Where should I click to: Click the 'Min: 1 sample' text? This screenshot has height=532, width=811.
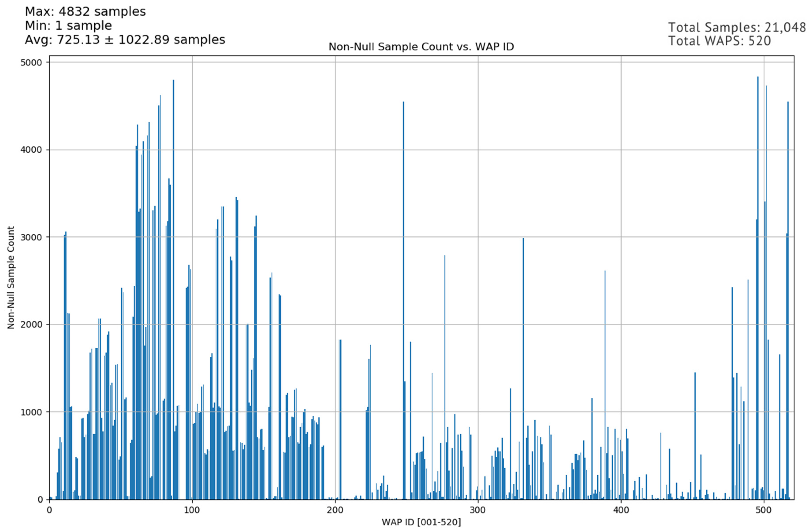[x=68, y=26]
